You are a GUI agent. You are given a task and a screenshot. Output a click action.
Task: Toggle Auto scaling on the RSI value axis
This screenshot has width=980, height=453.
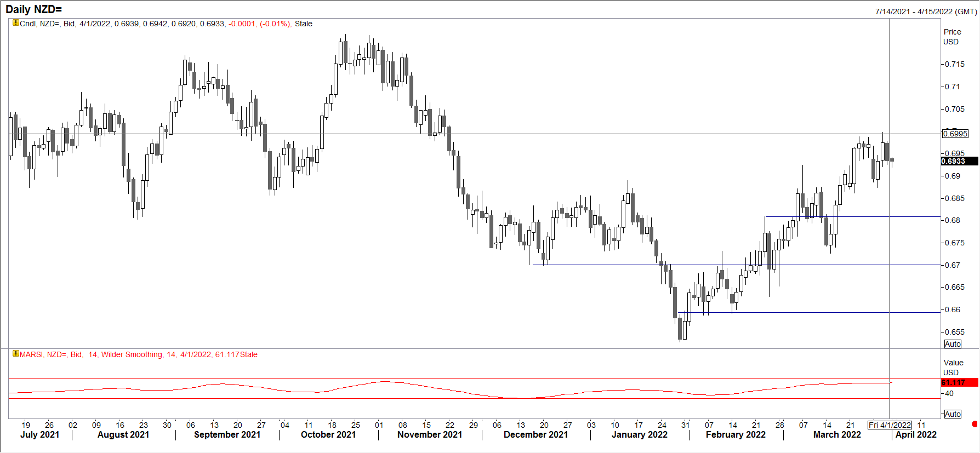click(953, 414)
